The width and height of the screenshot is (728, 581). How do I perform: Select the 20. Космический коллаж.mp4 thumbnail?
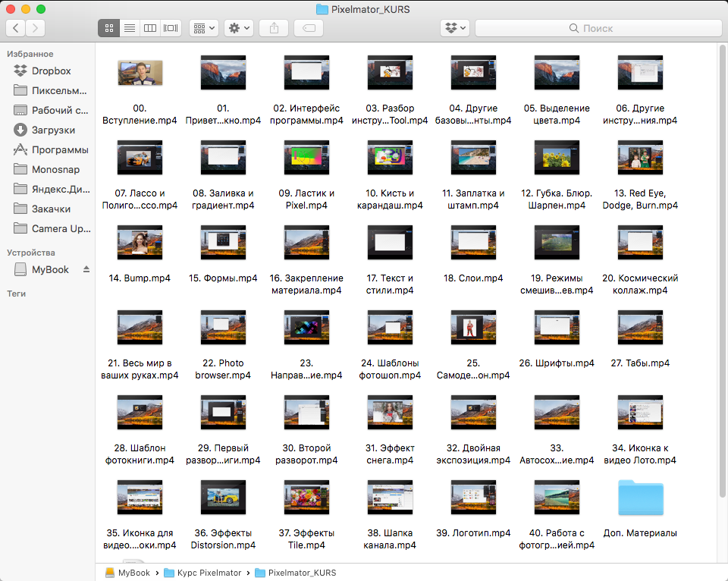(x=640, y=243)
